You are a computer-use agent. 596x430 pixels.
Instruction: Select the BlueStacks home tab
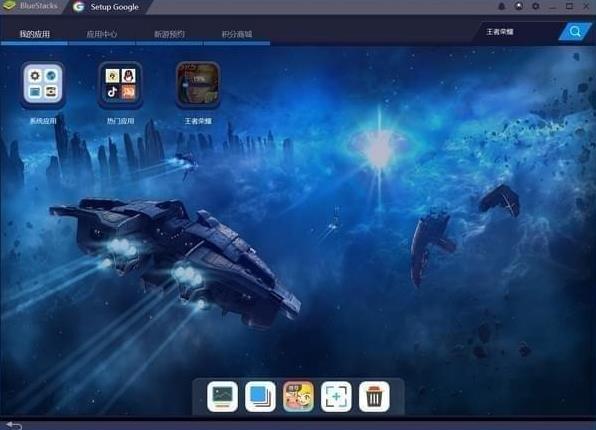pyautogui.click(x=30, y=6)
